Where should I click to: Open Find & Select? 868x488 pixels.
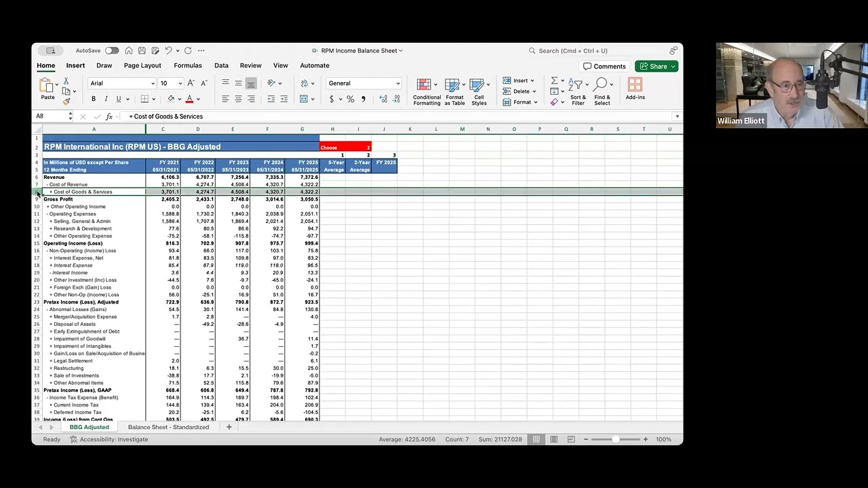point(602,91)
